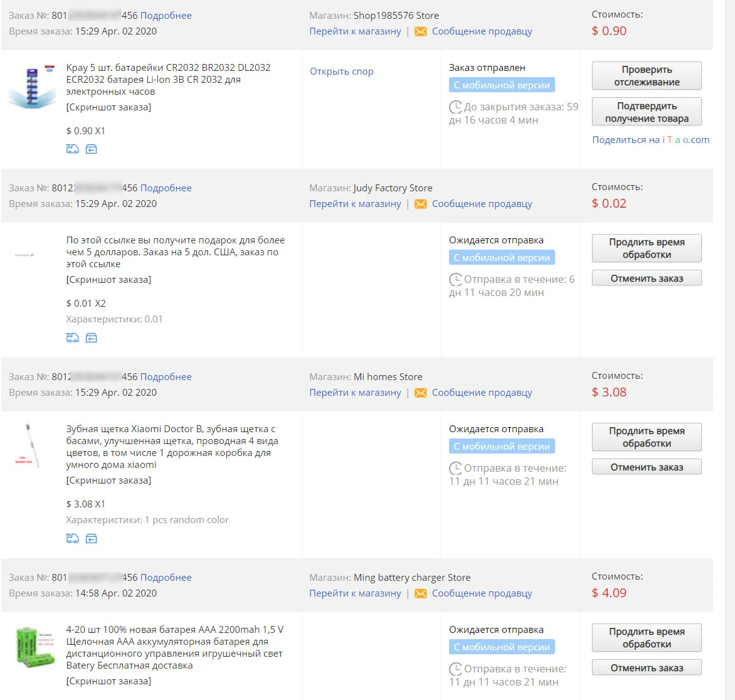Click return box icon under CR2032 batteries order
735x700 pixels.
tap(92, 149)
